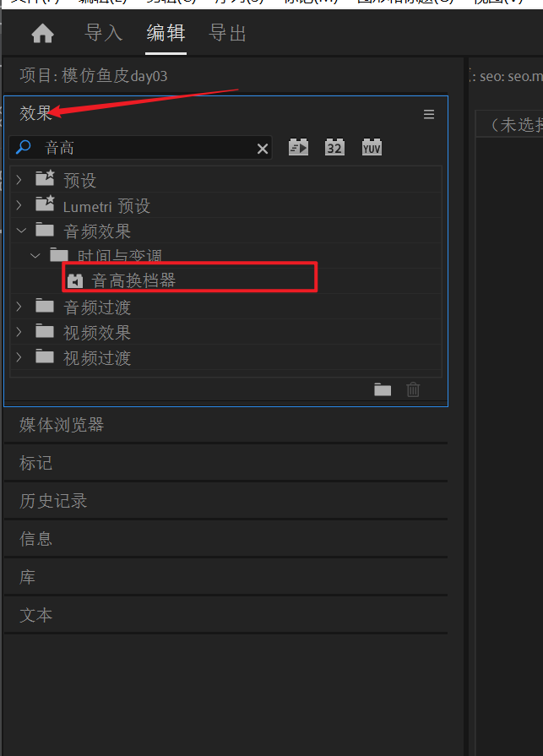The height and width of the screenshot is (756, 543).
Task: Switch to the 导出 tab
Action: coord(227,33)
